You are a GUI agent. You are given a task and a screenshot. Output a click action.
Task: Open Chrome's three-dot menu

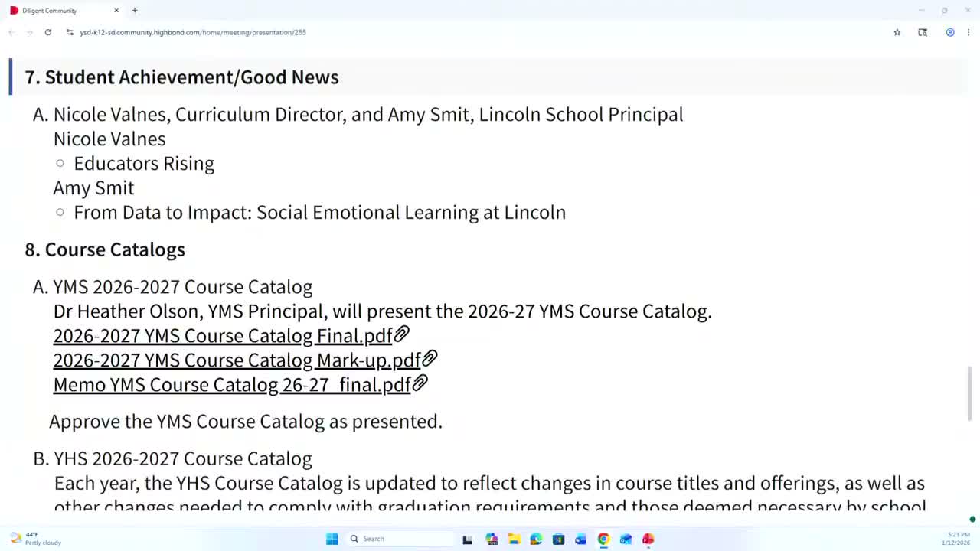pyautogui.click(x=969, y=32)
